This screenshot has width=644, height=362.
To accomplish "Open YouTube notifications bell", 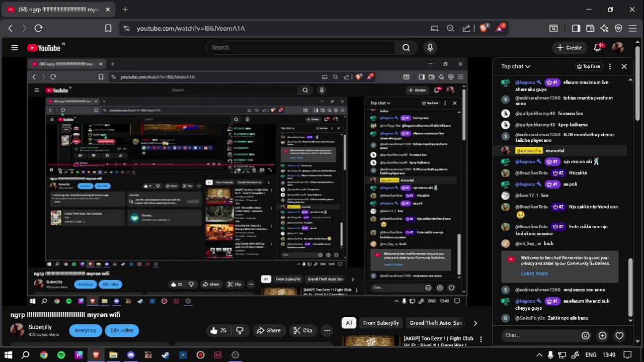I will click(x=598, y=48).
